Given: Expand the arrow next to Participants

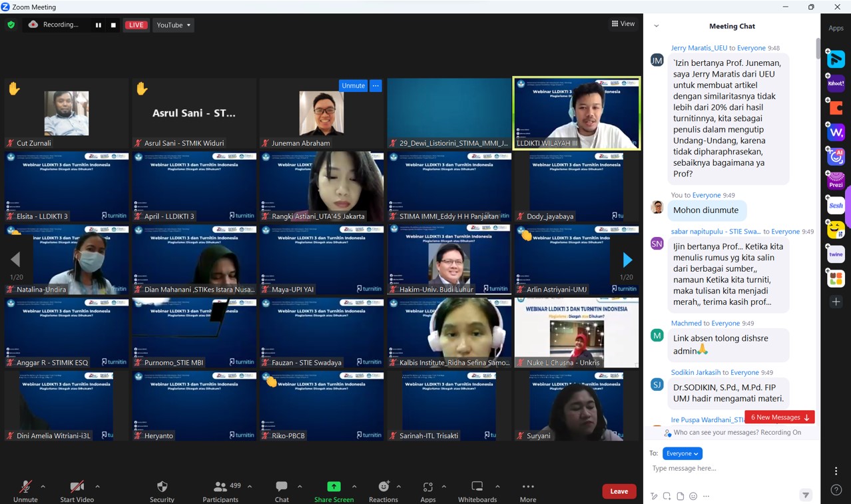Looking at the screenshot, I should pos(250,487).
